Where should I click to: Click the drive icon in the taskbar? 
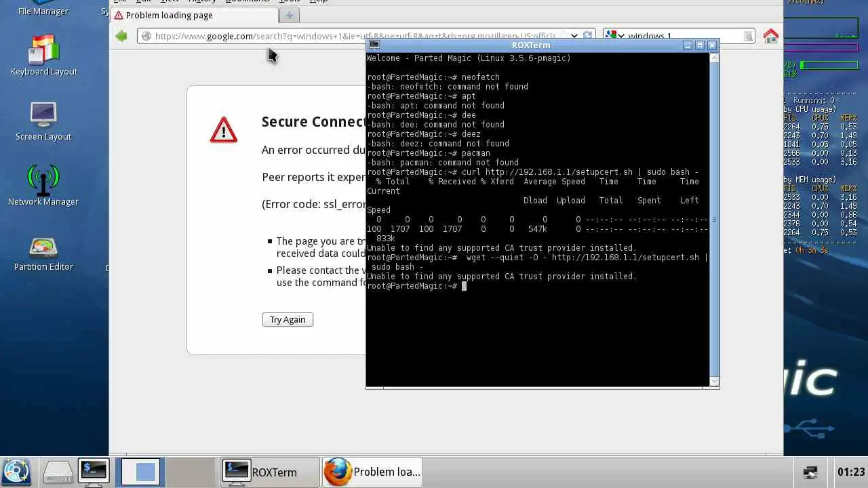point(58,472)
